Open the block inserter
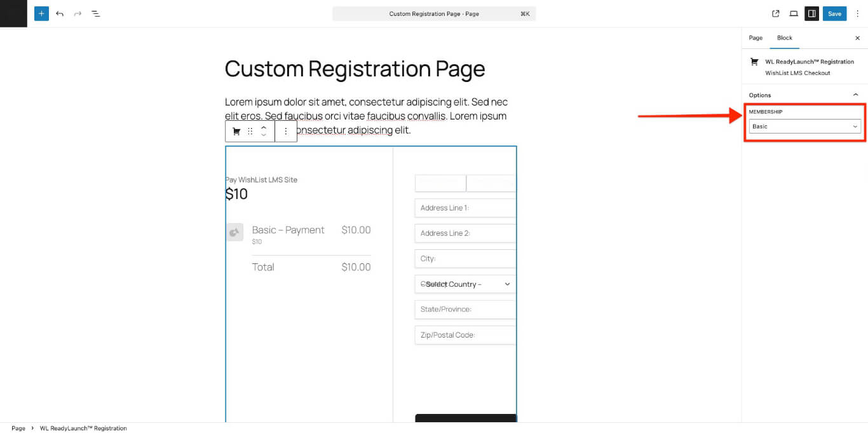The height and width of the screenshot is (433, 868). [41, 13]
